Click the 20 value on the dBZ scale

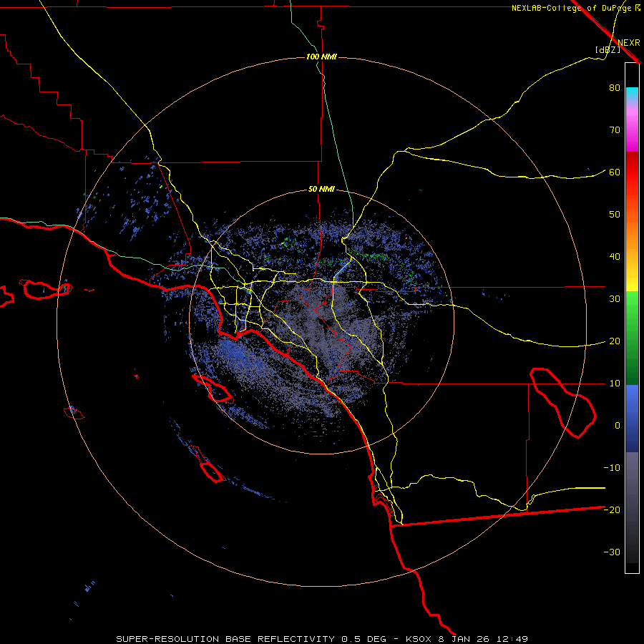pos(615,341)
